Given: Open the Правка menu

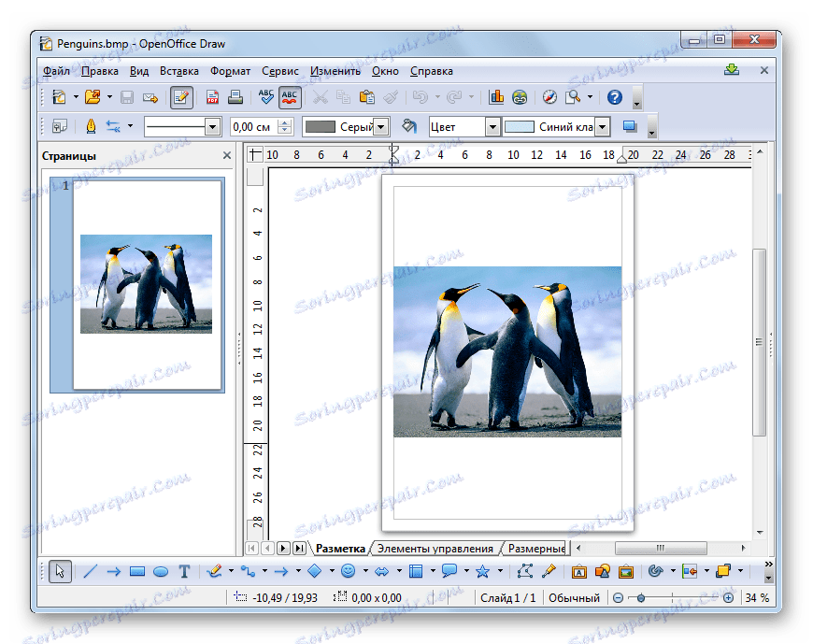Looking at the screenshot, I should click(x=100, y=71).
